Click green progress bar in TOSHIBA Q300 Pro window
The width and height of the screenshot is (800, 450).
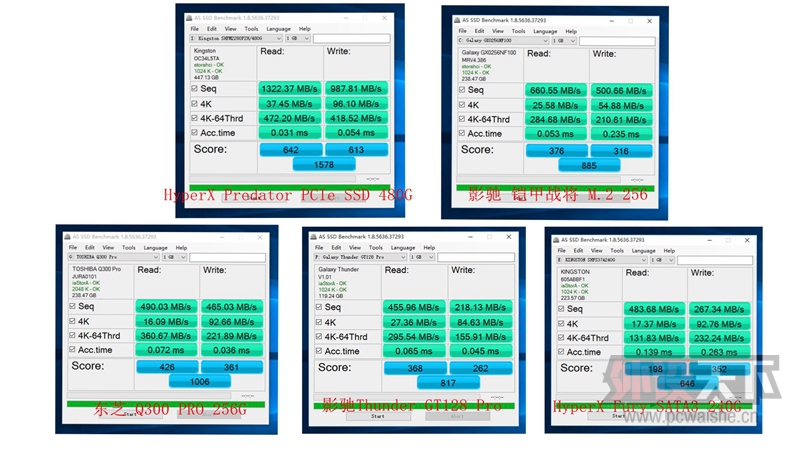tap(166, 405)
